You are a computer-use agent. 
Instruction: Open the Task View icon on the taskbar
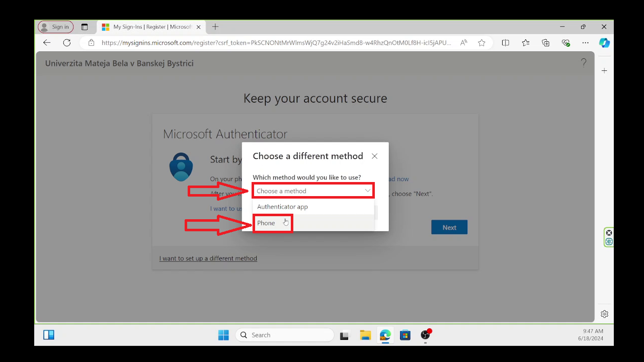(x=345, y=335)
